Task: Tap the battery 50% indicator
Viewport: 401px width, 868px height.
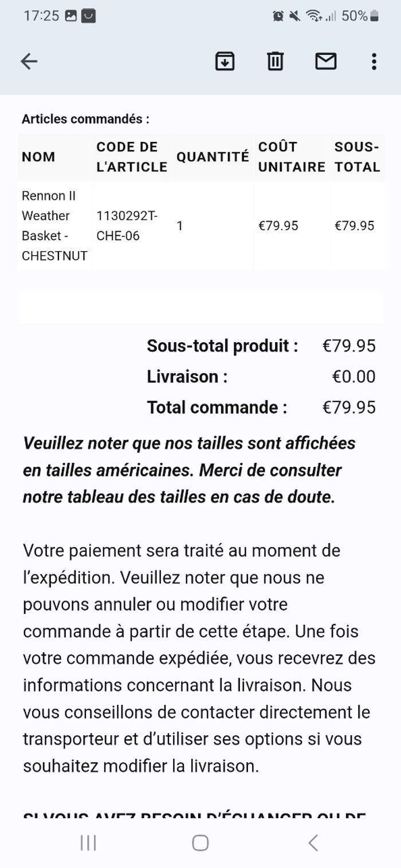Action: pos(360,16)
